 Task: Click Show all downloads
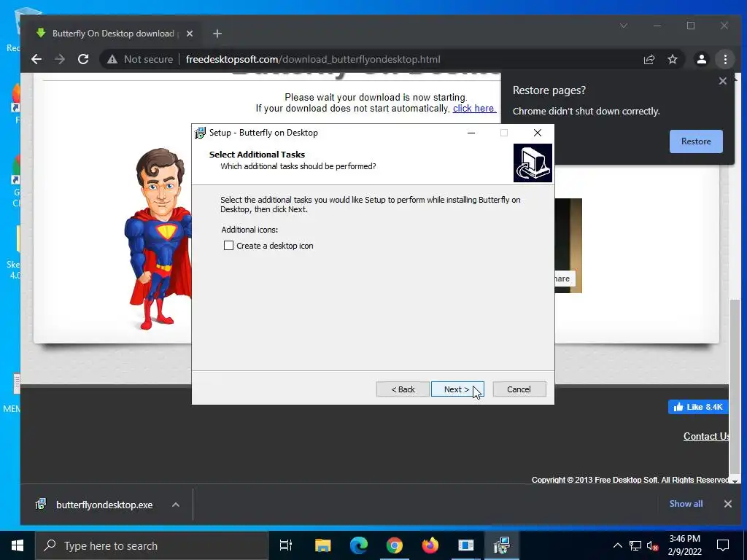click(x=686, y=504)
